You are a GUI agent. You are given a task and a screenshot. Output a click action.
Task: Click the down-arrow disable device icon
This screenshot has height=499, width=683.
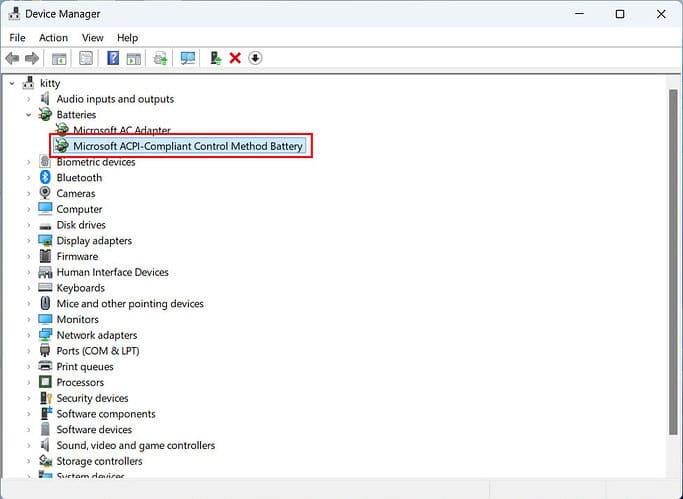click(255, 58)
